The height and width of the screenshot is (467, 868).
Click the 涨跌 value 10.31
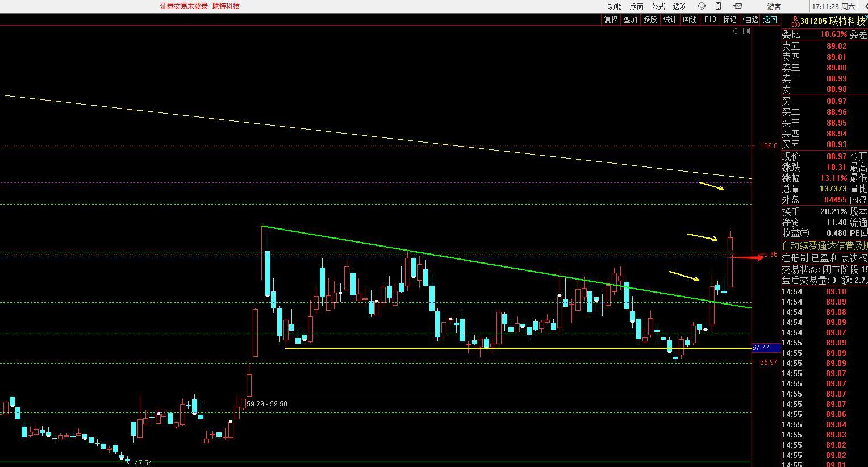(836, 167)
